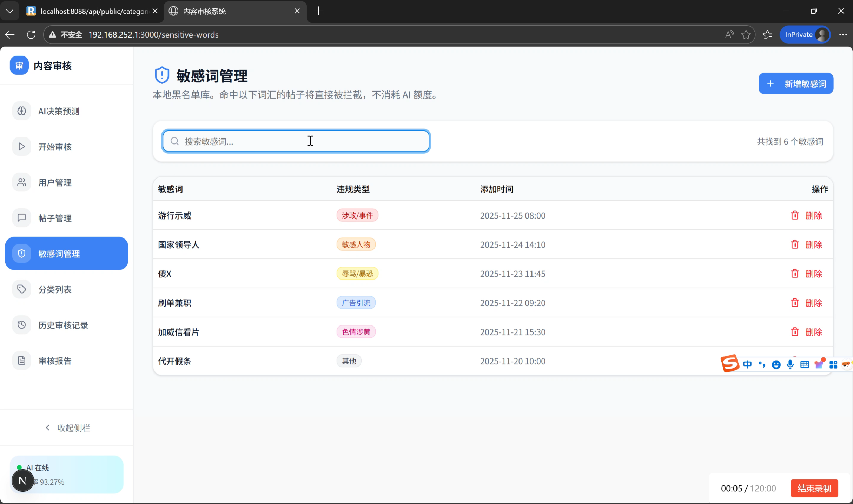Click trash icon for 游行示威 row
This screenshot has height=504, width=853.
[x=795, y=215]
